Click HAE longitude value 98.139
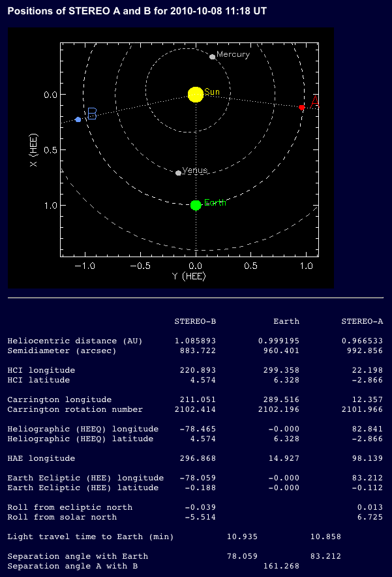392x577 pixels. point(367,458)
